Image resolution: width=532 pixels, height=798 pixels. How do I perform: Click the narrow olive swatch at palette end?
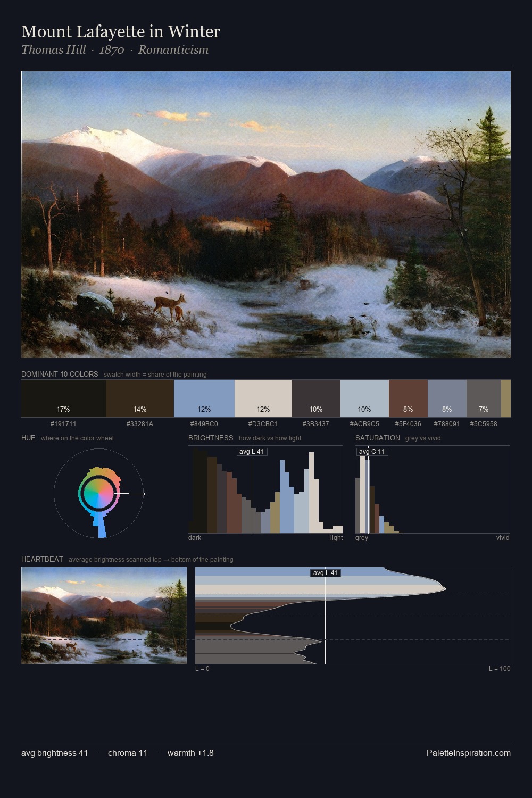tap(506, 398)
